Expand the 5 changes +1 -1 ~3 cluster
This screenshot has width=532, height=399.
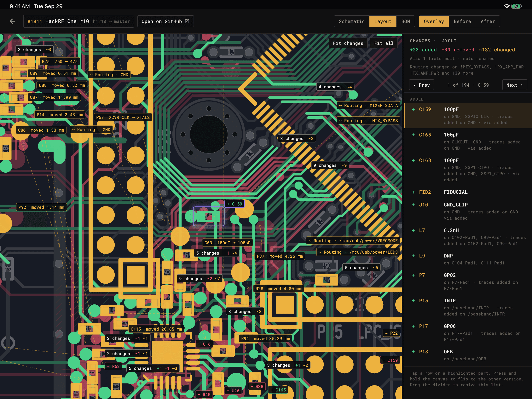(x=153, y=368)
